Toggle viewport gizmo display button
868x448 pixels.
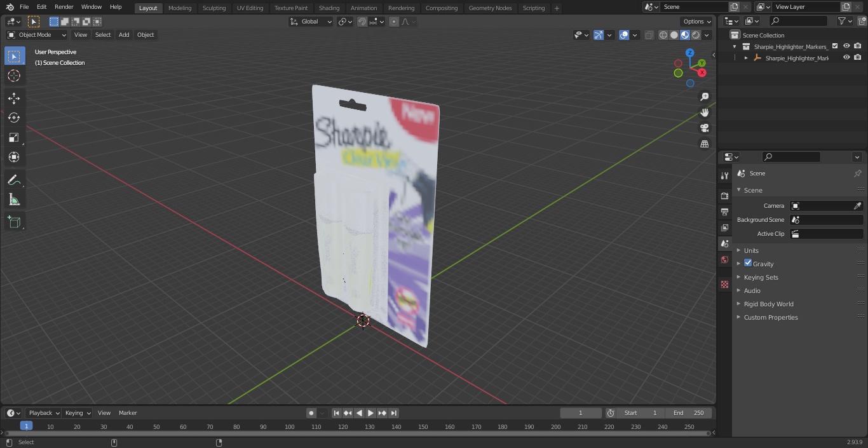[599, 35]
